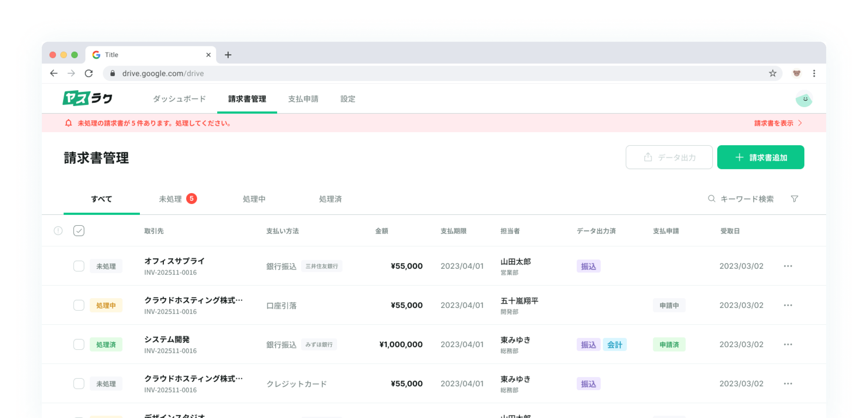This screenshot has height=418, width=868.
Task: Reload the page with the refresh icon
Action: pyautogui.click(x=89, y=73)
